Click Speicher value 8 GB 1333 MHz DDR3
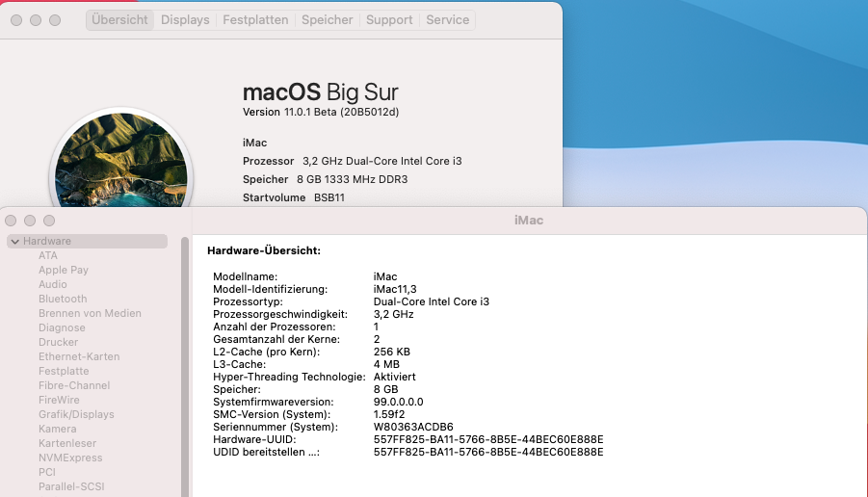 tap(352, 179)
